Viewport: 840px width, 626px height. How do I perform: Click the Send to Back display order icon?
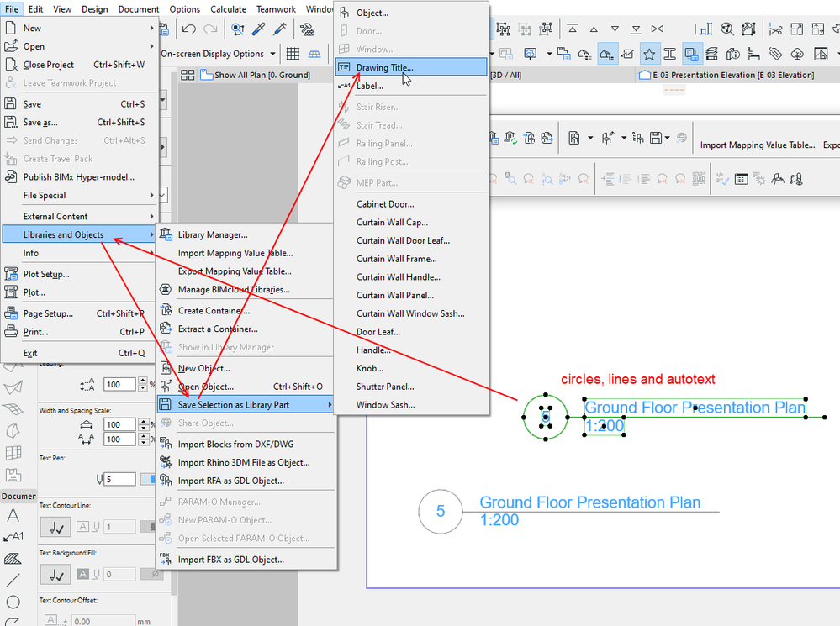click(x=636, y=29)
